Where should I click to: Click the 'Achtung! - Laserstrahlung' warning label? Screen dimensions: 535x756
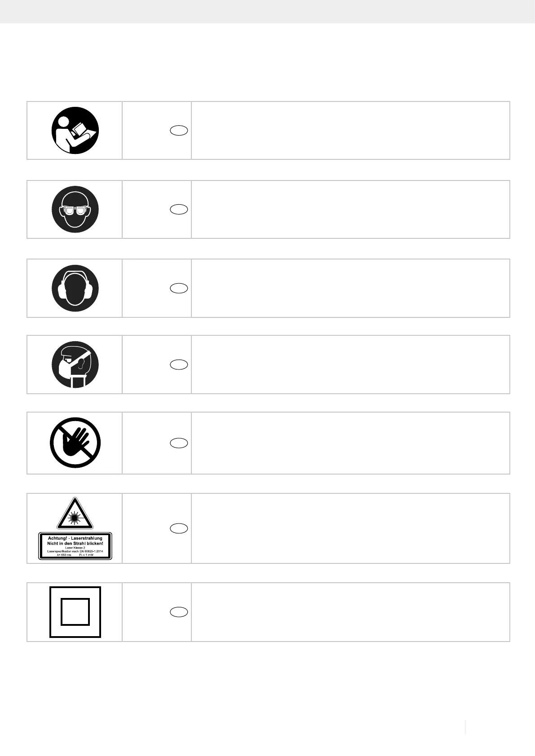point(75,546)
